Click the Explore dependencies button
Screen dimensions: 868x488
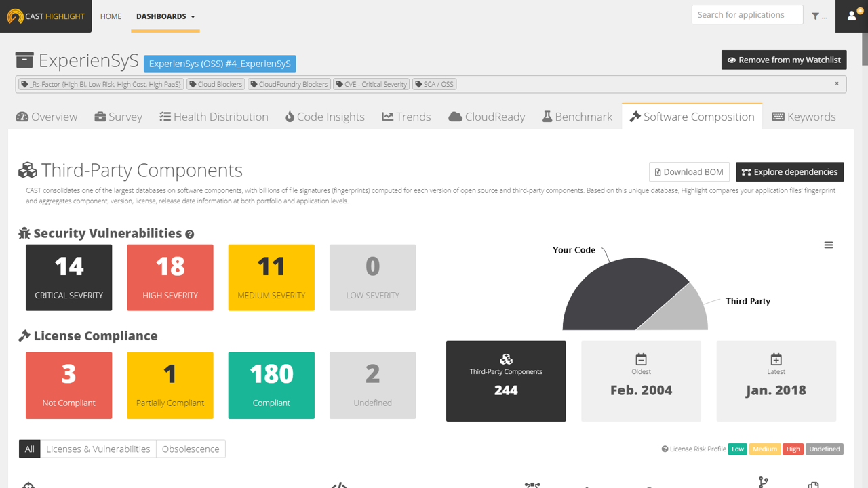coord(789,172)
